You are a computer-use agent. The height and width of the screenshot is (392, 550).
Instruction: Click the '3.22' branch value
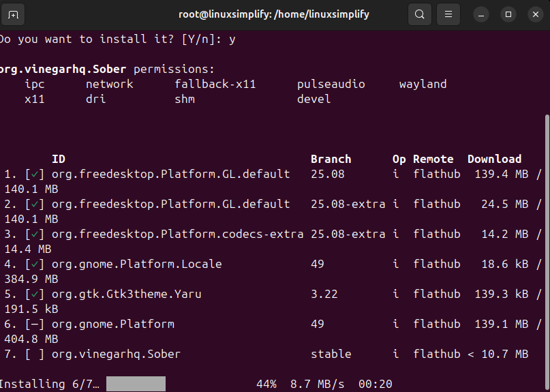coord(324,294)
